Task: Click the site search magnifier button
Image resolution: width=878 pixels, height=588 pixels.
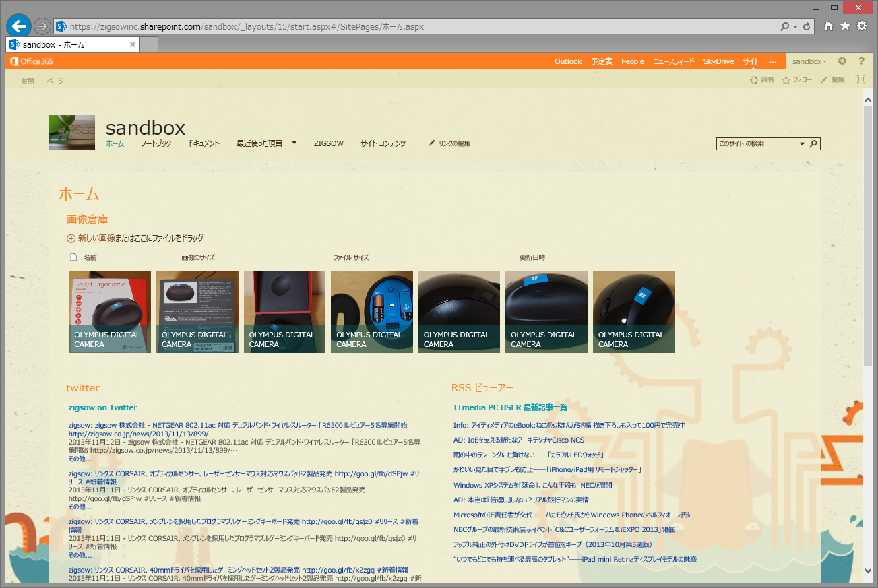Action: pos(813,143)
